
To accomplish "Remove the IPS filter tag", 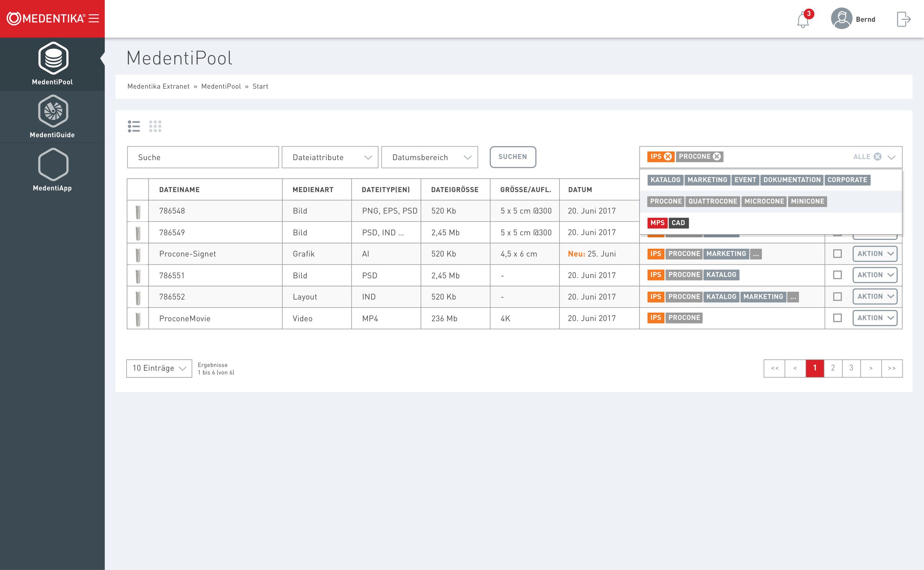I will [668, 156].
